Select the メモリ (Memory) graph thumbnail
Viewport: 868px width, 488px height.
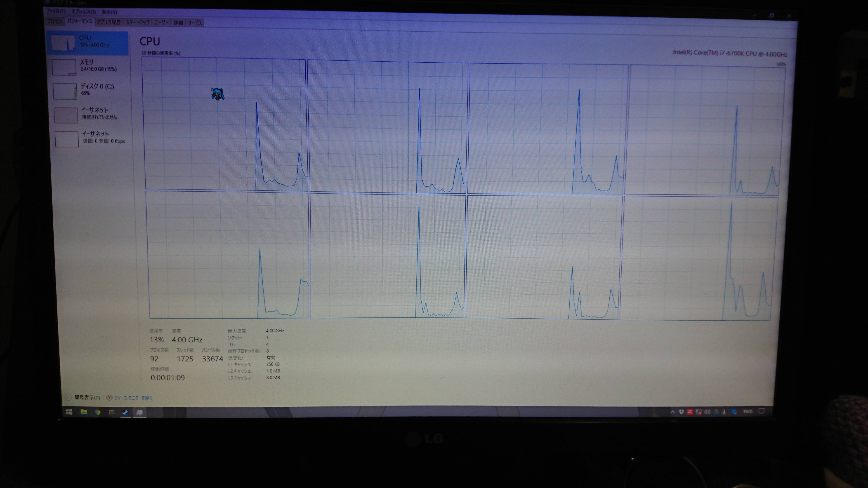pos(64,67)
